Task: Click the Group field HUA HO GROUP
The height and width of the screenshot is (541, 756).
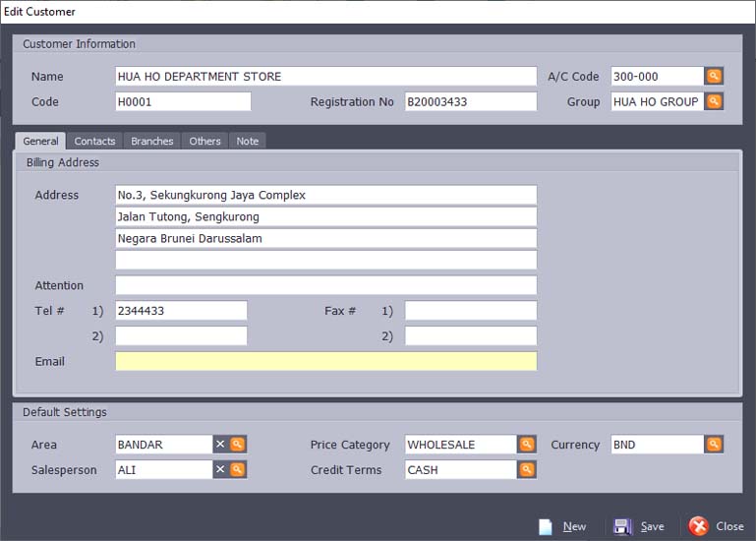Action: click(657, 102)
